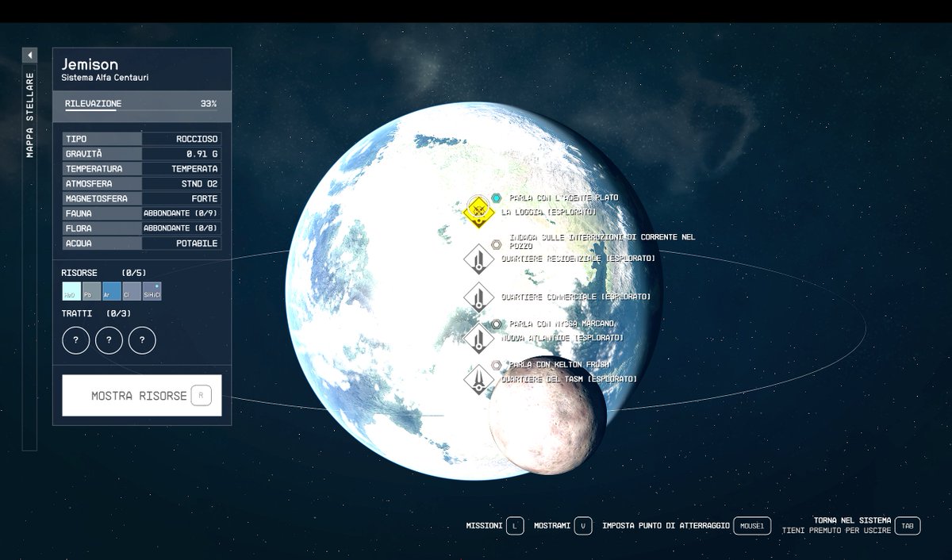Open Missioni with the L key prompt
Viewport: 952px width, 560px height.
(495, 526)
